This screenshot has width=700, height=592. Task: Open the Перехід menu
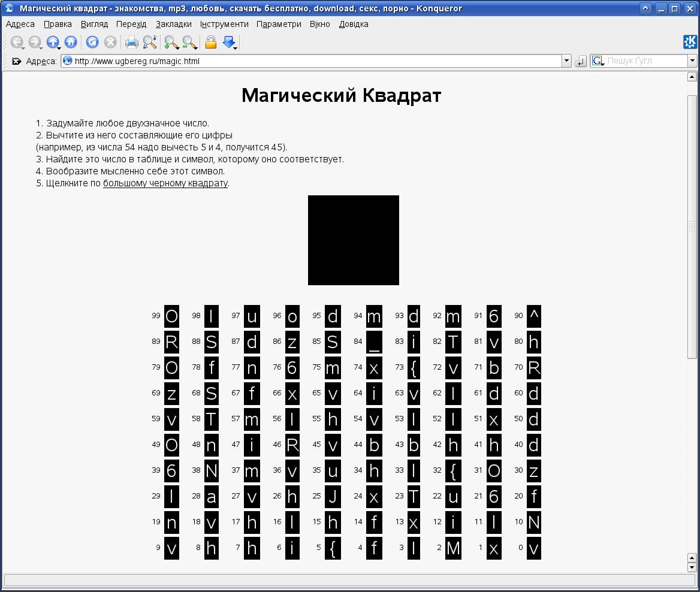(x=131, y=24)
